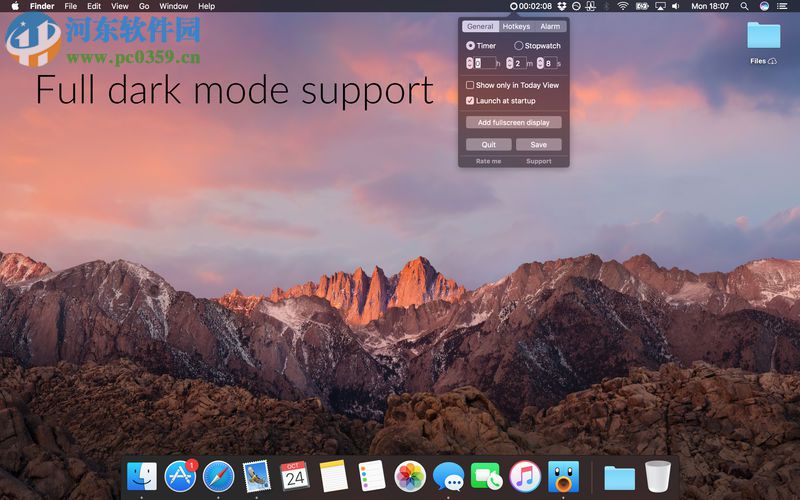The height and width of the screenshot is (500, 800).
Task: Open Tweetbot from the dock
Action: coord(563,476)
